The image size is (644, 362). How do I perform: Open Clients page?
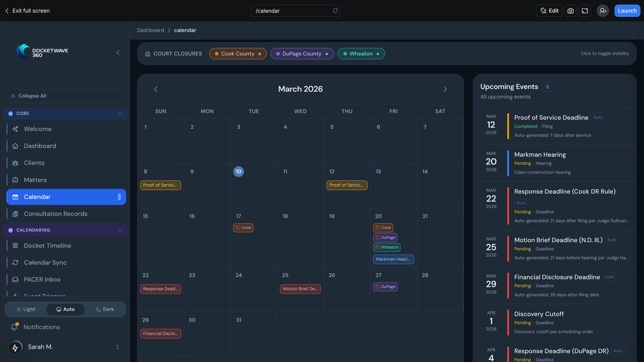[x=66, y=163]
